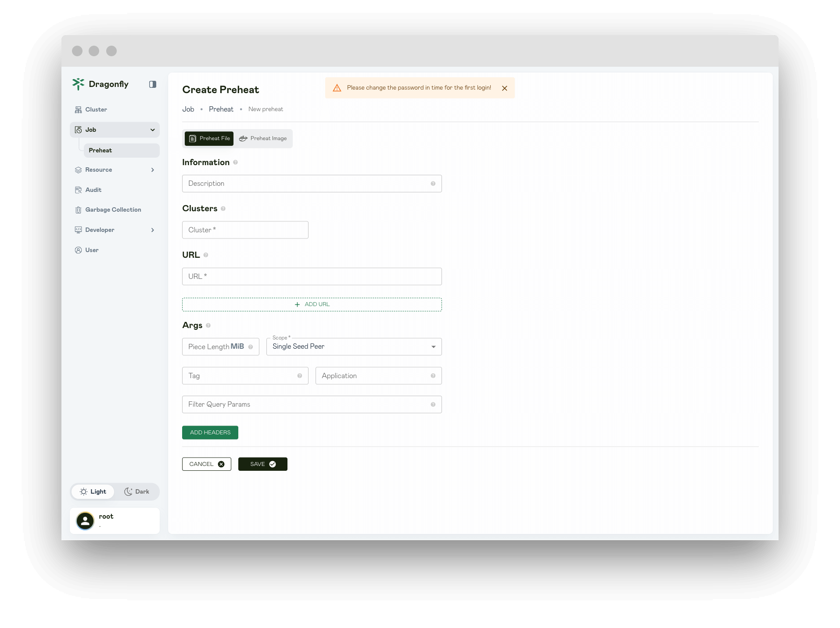Click the ADD HEADERS button
This screenshot has height=628, width=840.
click(x=210, y=433)
